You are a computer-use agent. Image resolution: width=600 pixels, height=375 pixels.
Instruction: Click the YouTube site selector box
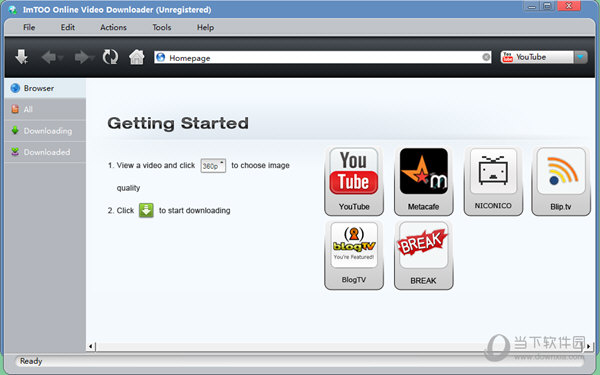pyautogui.click(x=537, y=57)
